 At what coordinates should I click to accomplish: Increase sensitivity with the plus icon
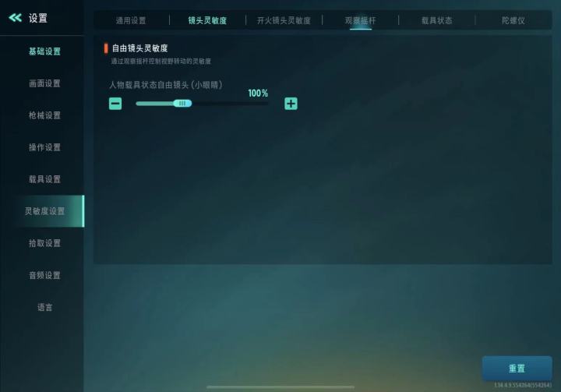point(291,104)
